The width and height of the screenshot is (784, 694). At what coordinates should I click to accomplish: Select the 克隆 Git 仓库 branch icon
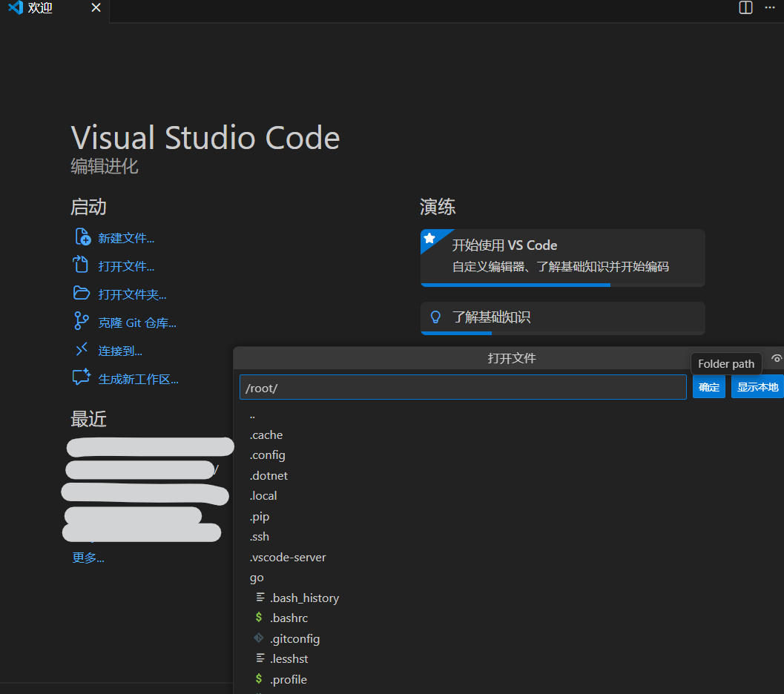[81, 321]
